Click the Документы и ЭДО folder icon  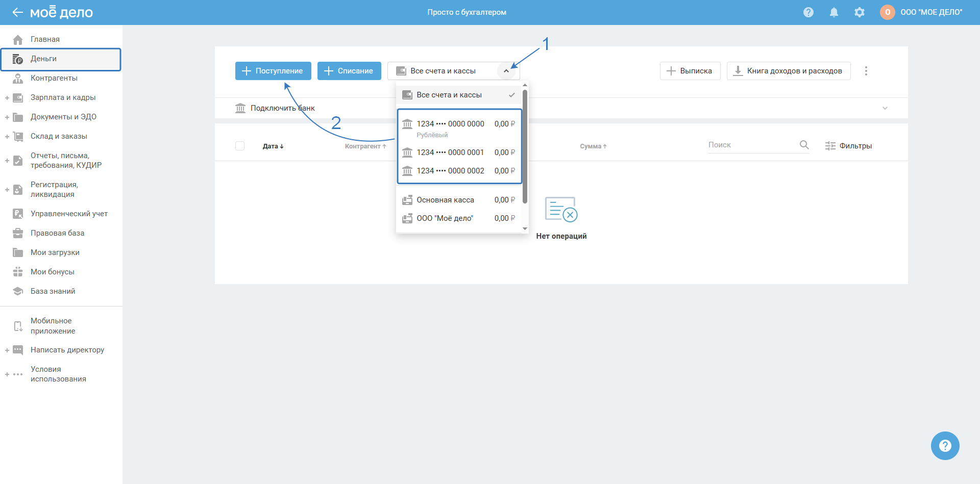tap(18, 117)
